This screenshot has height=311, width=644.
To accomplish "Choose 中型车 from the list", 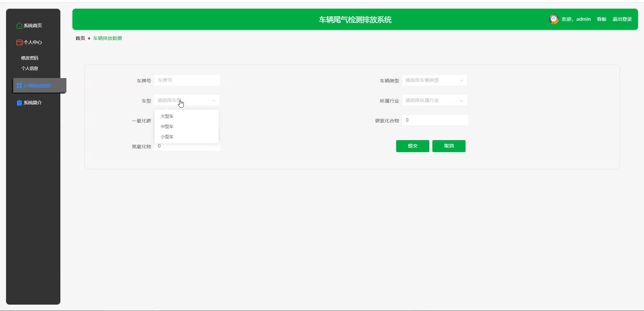I will [x=186, y=127].
